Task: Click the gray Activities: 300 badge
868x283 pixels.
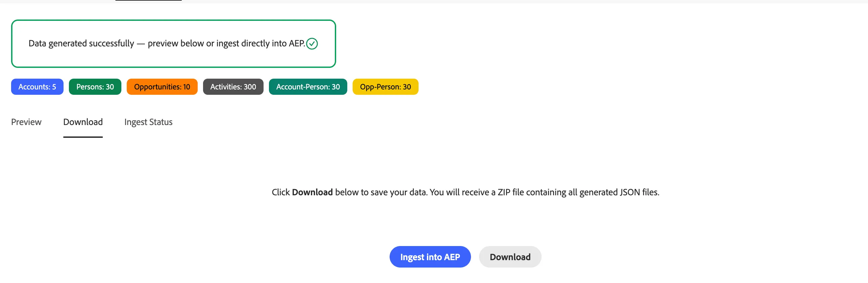Action: point(233,87)
